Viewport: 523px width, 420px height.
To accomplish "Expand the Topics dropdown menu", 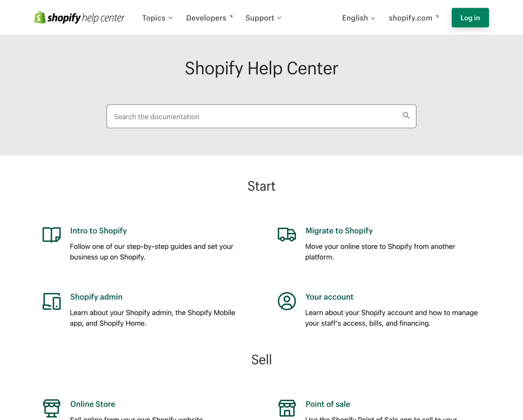I will point(157,18).
